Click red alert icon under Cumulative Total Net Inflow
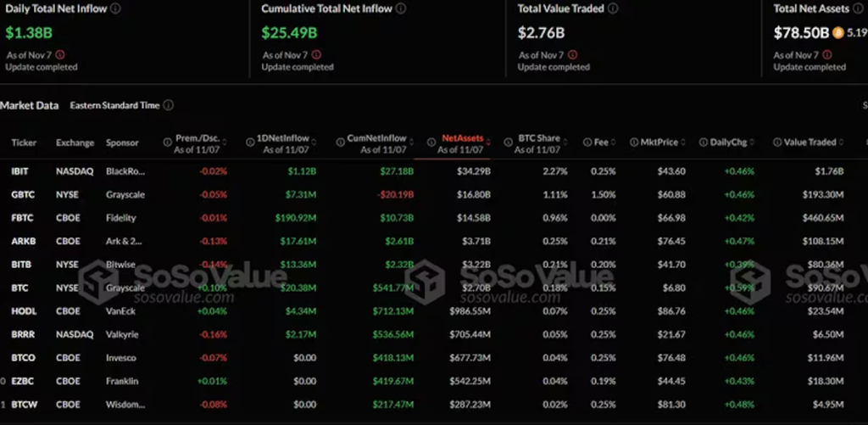The height and width of the screenshot is (425, 868). [x=316, y=55]
